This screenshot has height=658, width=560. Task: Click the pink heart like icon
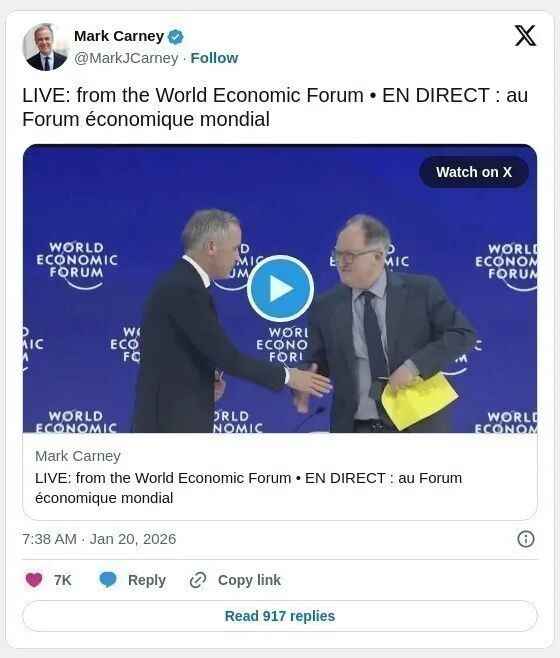34,580
